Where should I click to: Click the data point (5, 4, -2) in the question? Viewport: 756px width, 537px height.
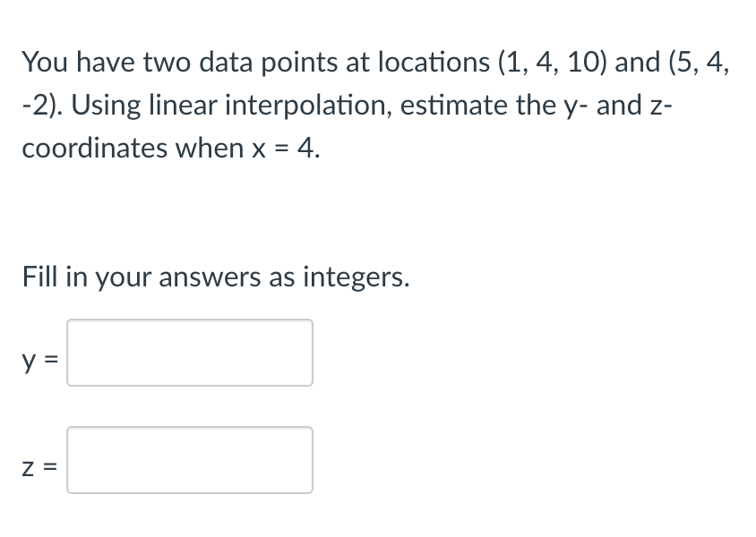click(699, 61)
